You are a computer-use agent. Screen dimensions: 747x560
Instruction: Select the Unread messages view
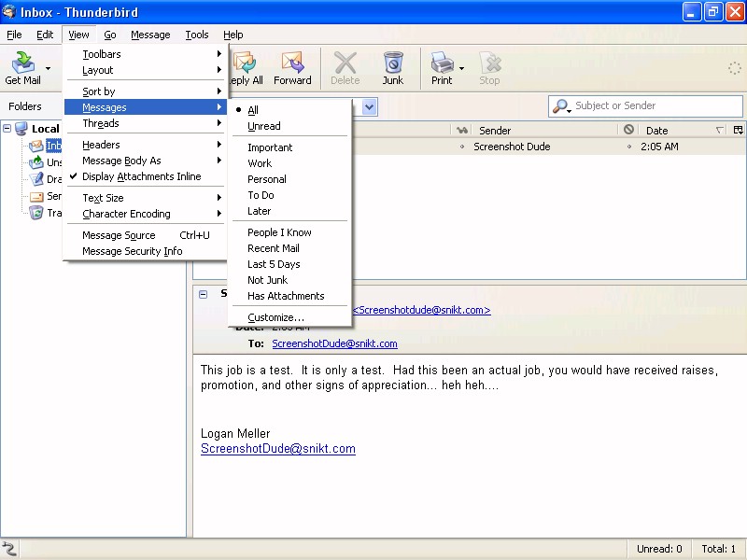click(x=290, y=126)
